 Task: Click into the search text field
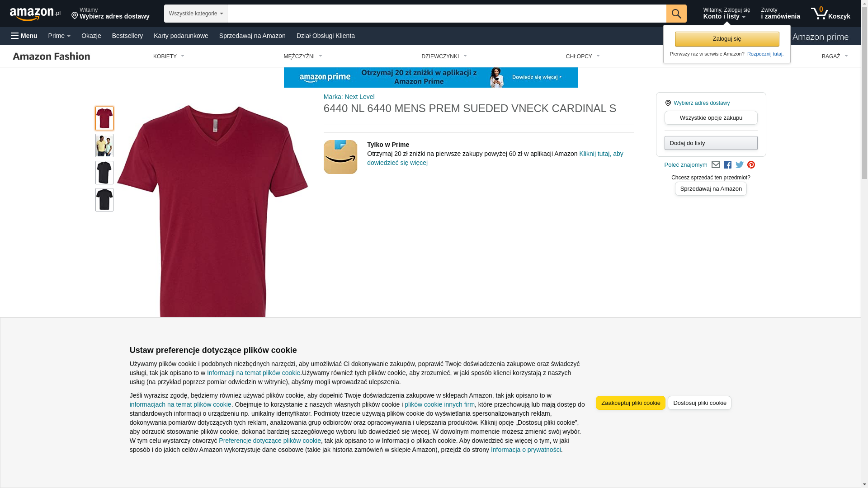(x=446, y=14)
